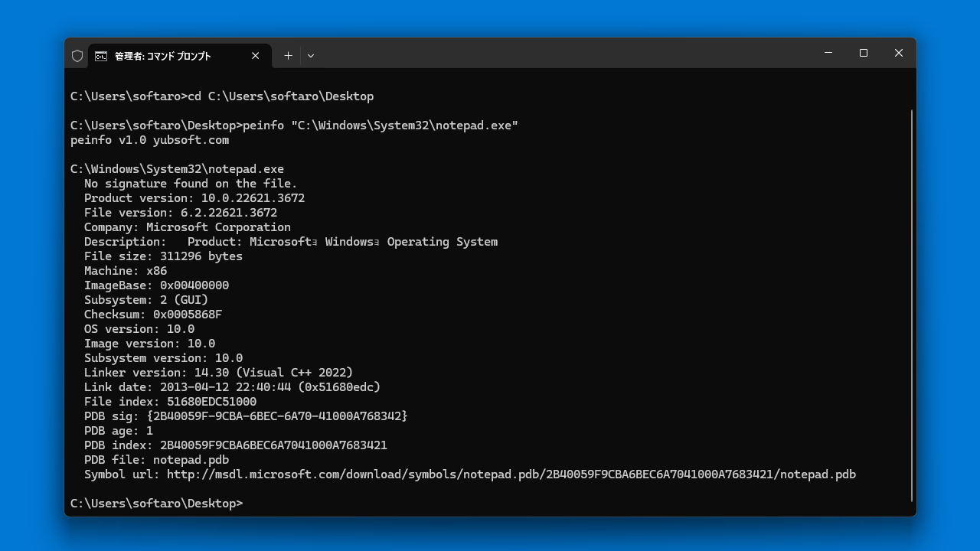The height and width of the screenshot is (551, 980).
Task: Click the Product version 10.0.22621.3672 line
Action: 194,198
